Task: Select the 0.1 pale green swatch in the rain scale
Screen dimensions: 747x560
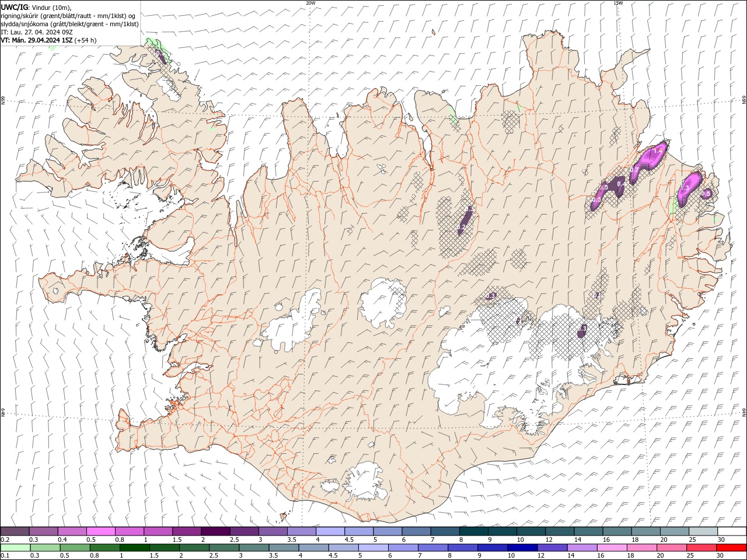Action: click(x=15, y=548)
